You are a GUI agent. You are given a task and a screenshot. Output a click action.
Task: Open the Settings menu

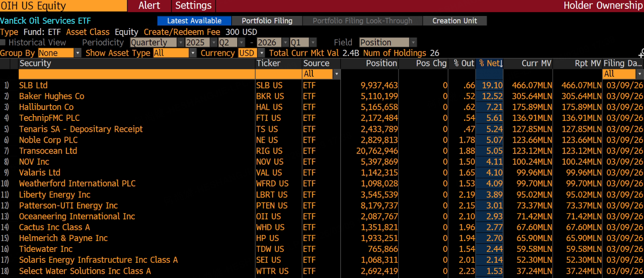pyautogui.click(x=193, y=6)
